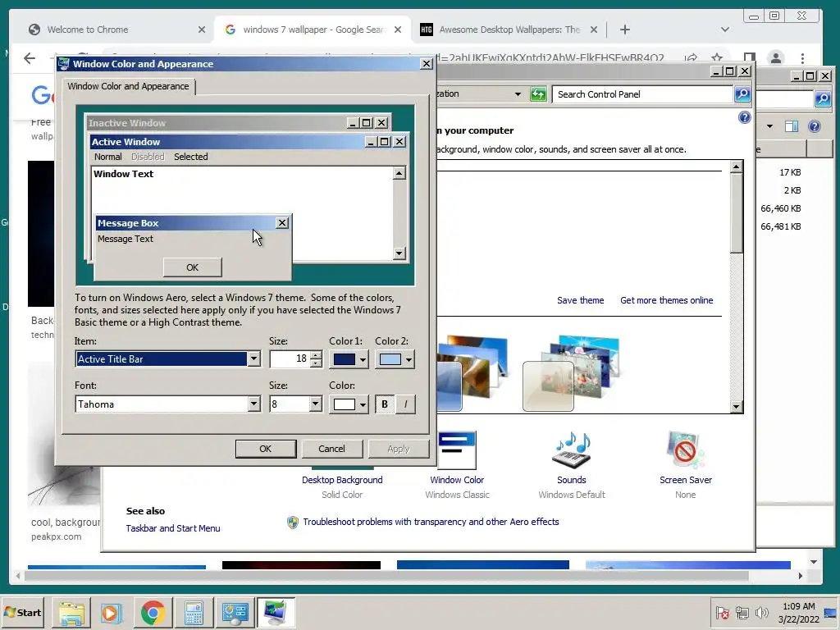Screen dimensions: 840x630
Task: Open the Chrome tab search chevron
Action: pos(725,30)
